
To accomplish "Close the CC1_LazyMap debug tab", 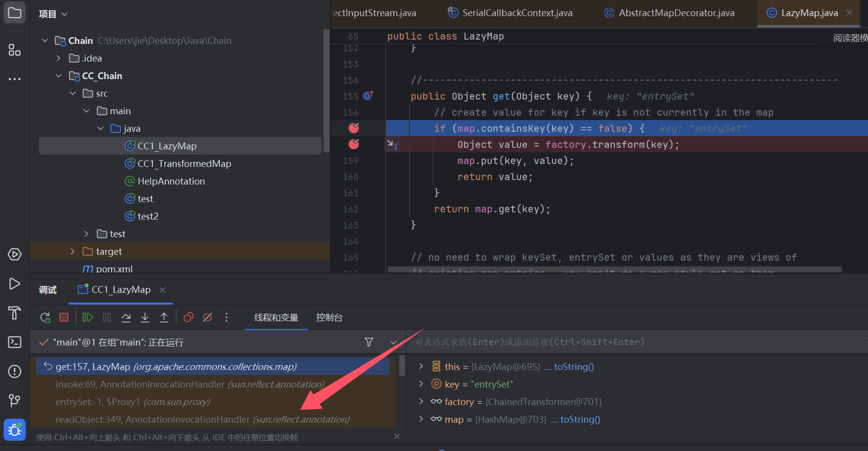I will [x=163, y=290].
